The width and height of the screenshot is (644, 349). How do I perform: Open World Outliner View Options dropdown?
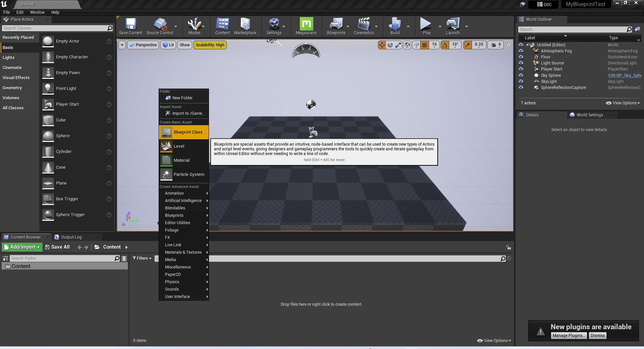pyautogui.click(x=623, y=103)
